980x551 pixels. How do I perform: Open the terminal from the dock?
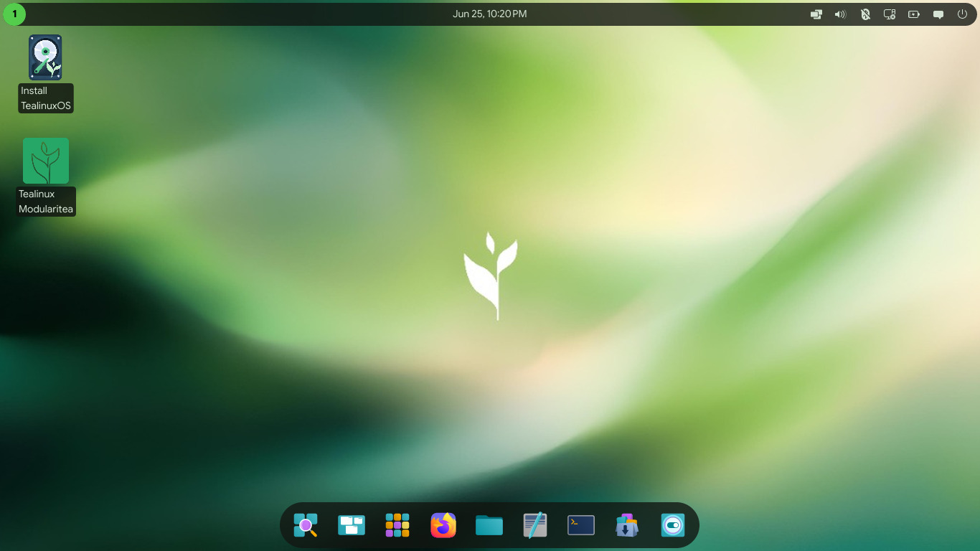click(581, 525)
